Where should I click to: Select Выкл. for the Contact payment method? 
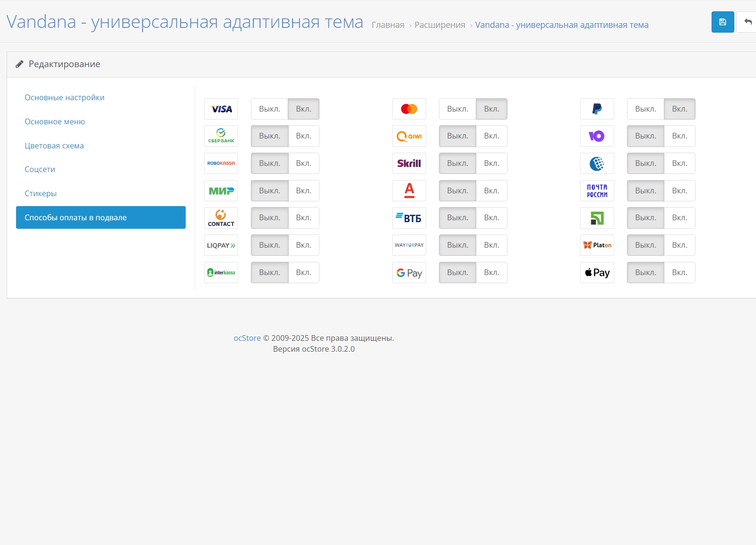[x=269, y=218]
